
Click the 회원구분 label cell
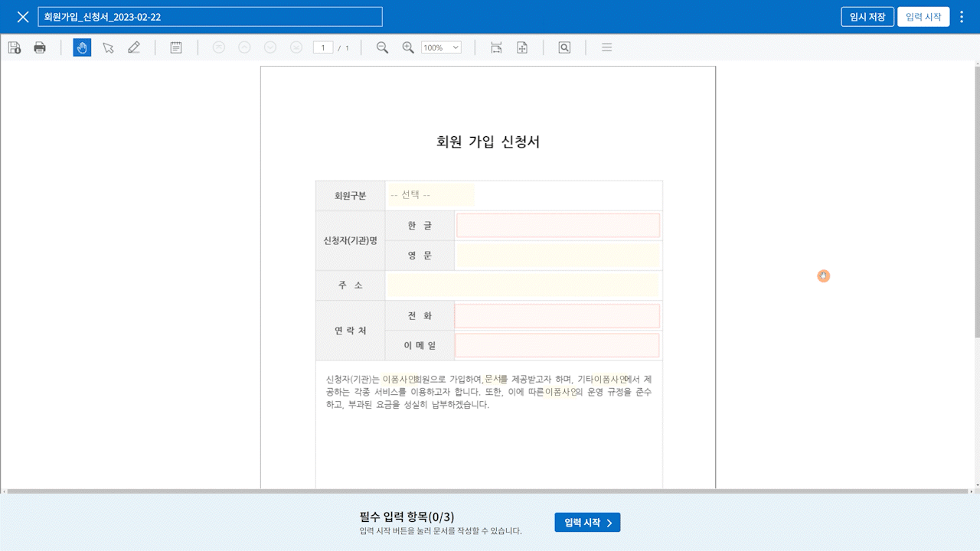[x=351, y=195]
